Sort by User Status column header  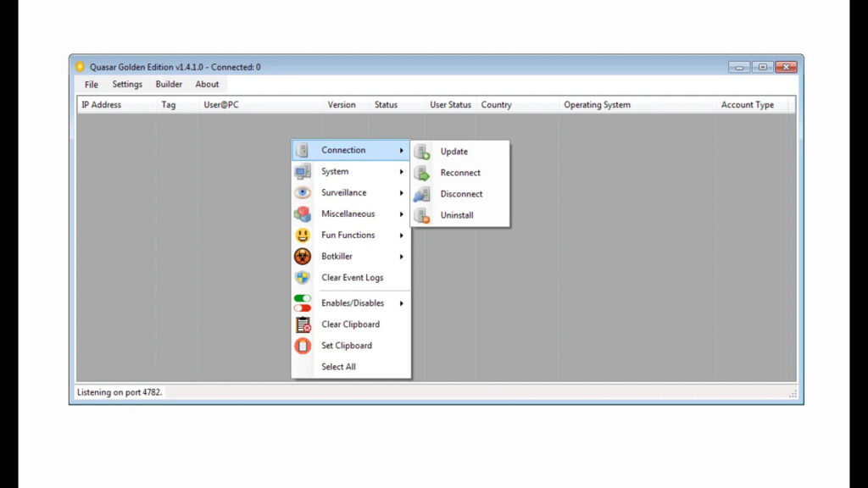click(451, 104)
